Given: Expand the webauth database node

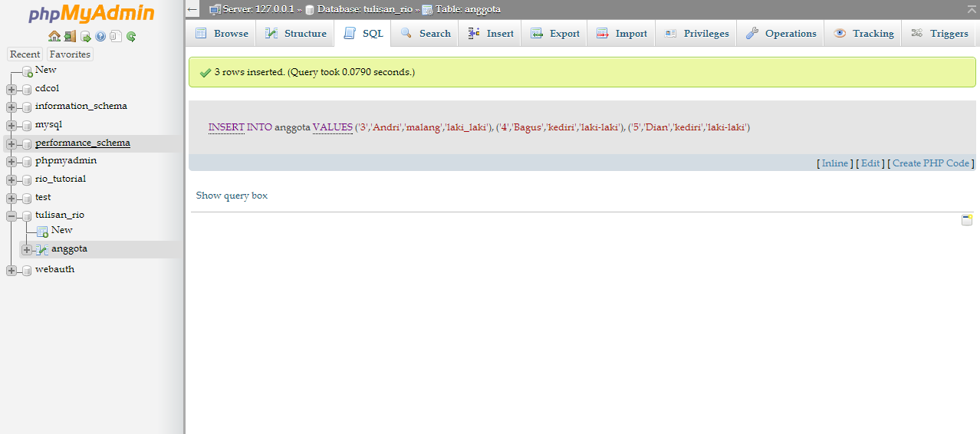Looking at the screenshot, I should (x=12, y=270).
